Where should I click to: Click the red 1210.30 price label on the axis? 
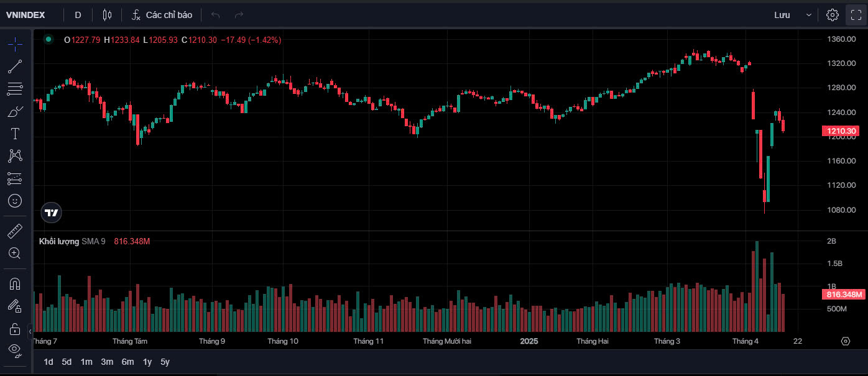[842, 131]
